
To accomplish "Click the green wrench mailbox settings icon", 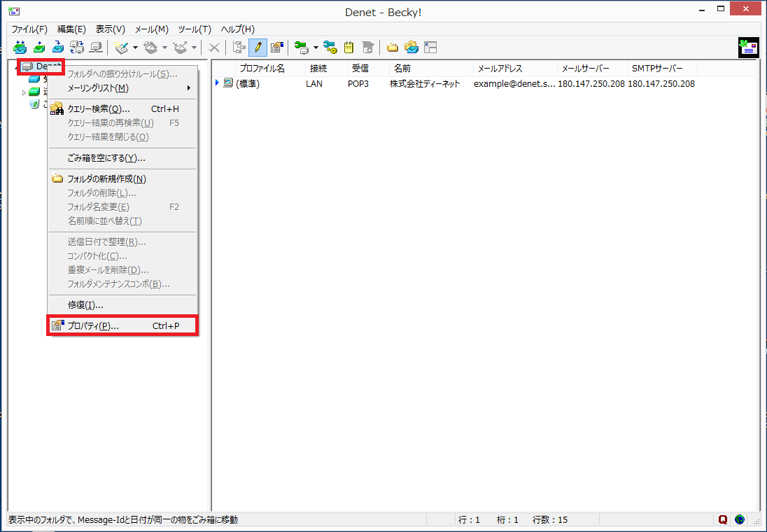I will tap(302, 48).
